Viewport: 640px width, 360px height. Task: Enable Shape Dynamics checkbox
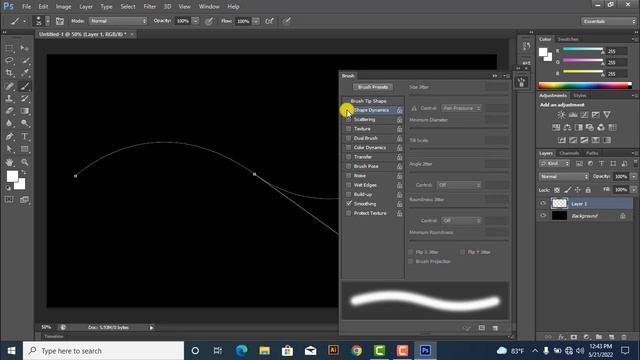[x=348, y=110]
